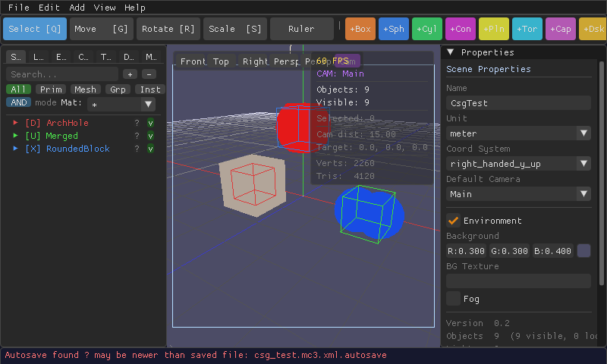Toggle visibility of ArchHole

tap(150, 123)
